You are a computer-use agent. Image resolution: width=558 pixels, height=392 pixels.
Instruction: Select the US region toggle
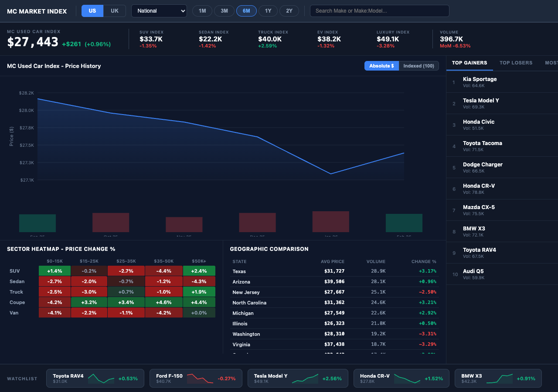pos(92,10)
